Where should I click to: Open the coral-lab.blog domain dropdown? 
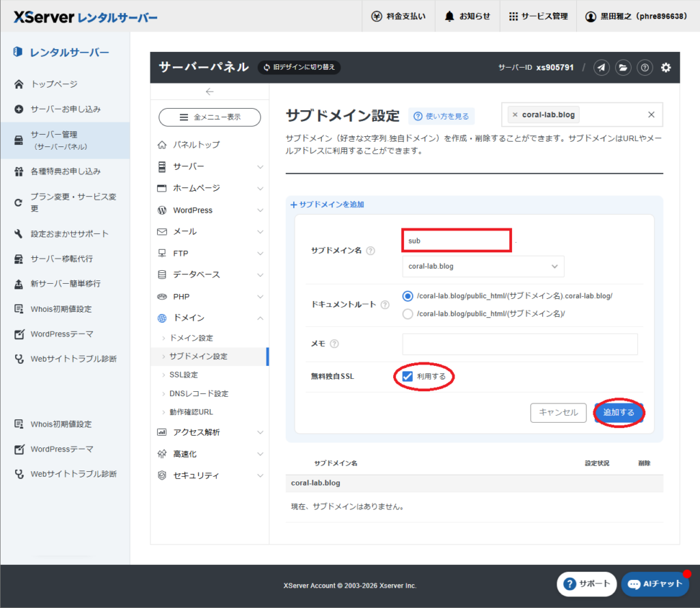click(483, 266)
